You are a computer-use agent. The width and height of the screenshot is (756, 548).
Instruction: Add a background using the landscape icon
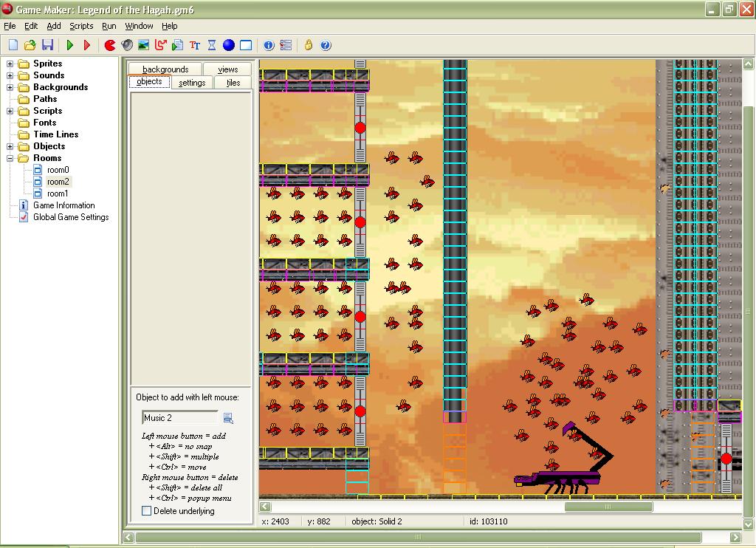click(144, 45)
